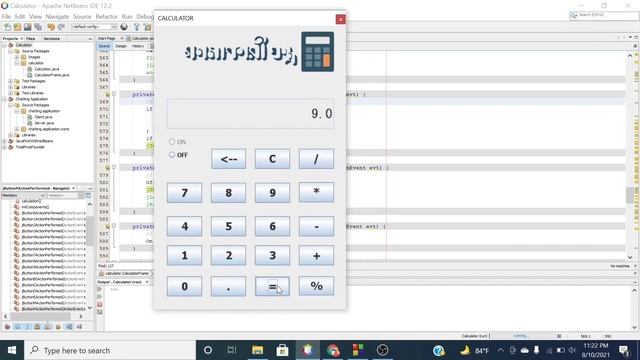Click the Save All toolbar icon
Screen dimensions: 640x360
click(x=38, y=27)
